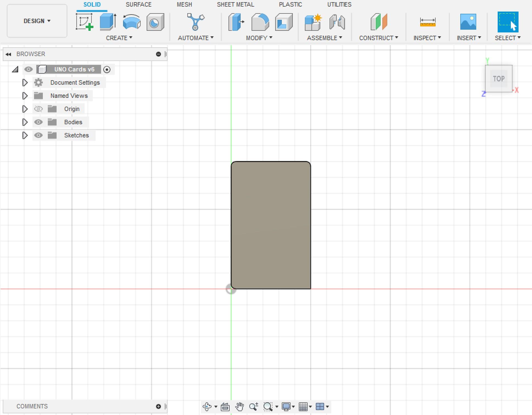Toggle visibility of Bodies folder
This screenshot has width=532, height=415.
coord(38,122)
